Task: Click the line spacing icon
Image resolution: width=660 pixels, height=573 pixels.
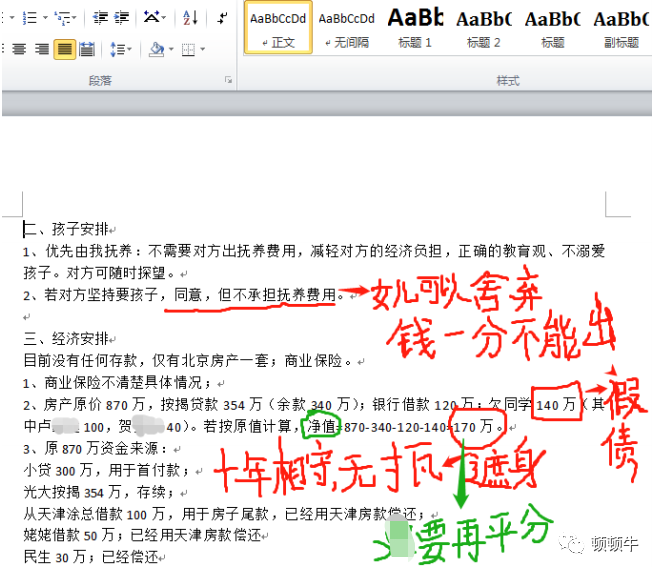Action: coord(117,50)
